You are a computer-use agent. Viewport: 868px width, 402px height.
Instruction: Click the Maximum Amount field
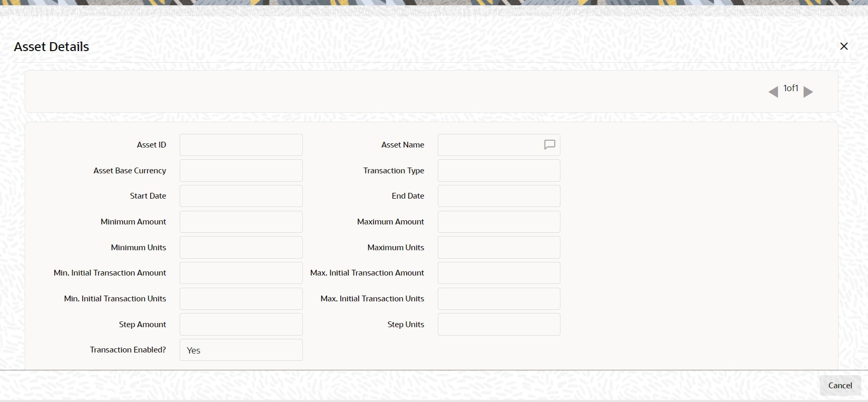tap(499, 222)
